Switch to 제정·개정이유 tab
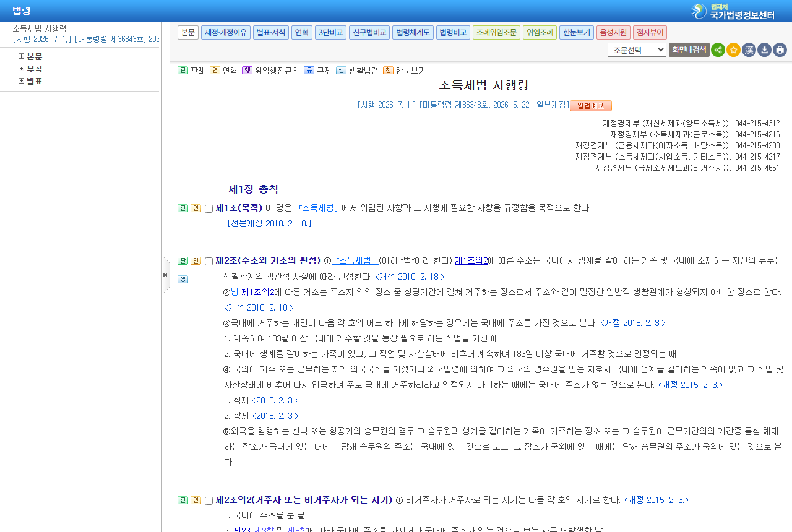 click(x=226, y=32)
